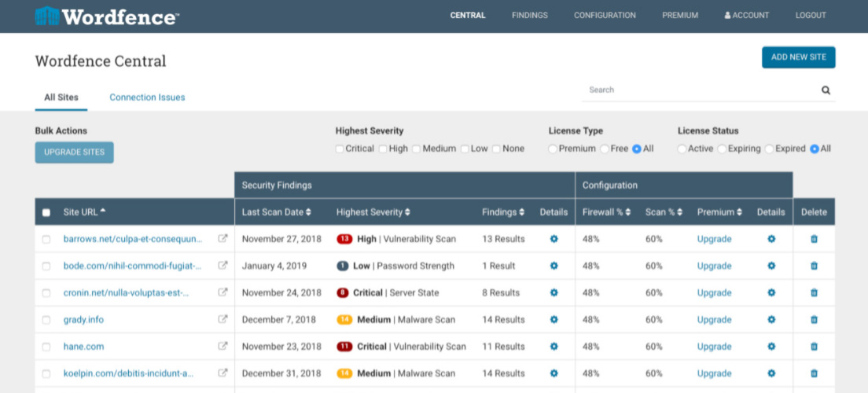This screenshot has height=393, width=868.
Task: Sort by Findings column
Action: tap(502, 212)
